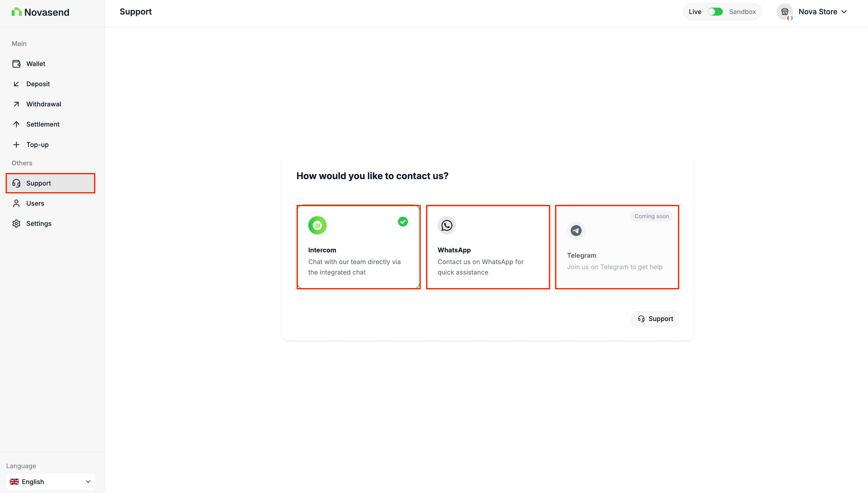Click the Users person icon
868x493 pixels.
[x=16, y=203]
